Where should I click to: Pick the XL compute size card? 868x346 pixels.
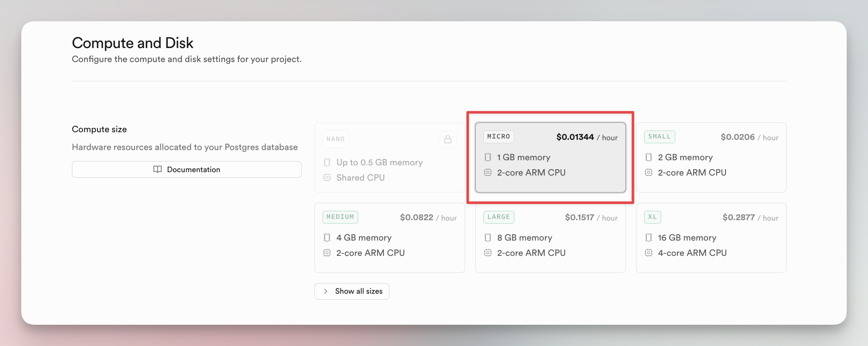coord(711,238)
